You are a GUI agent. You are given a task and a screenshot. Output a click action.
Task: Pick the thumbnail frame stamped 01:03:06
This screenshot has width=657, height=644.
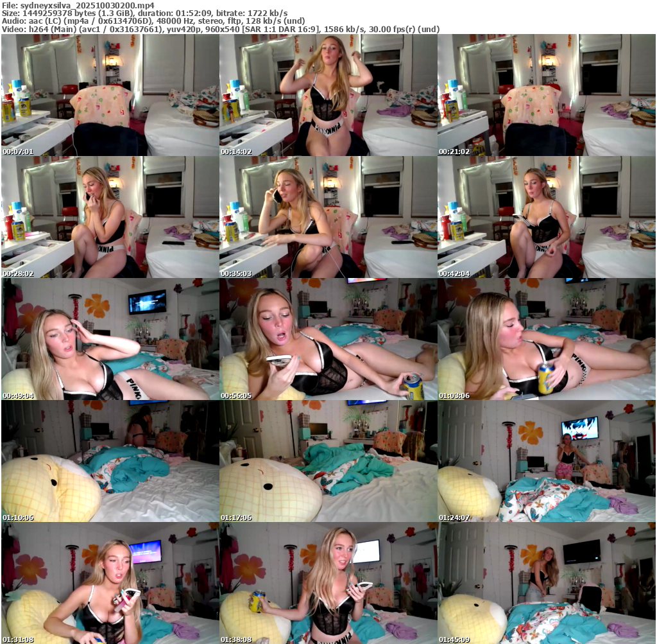point(547,339)
